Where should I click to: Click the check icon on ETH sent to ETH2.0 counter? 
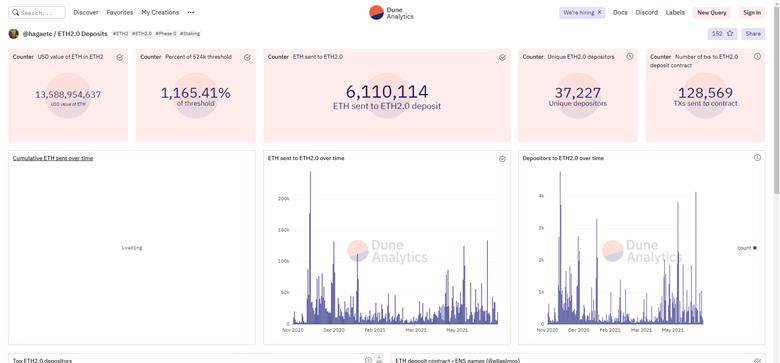pos(502,57)
